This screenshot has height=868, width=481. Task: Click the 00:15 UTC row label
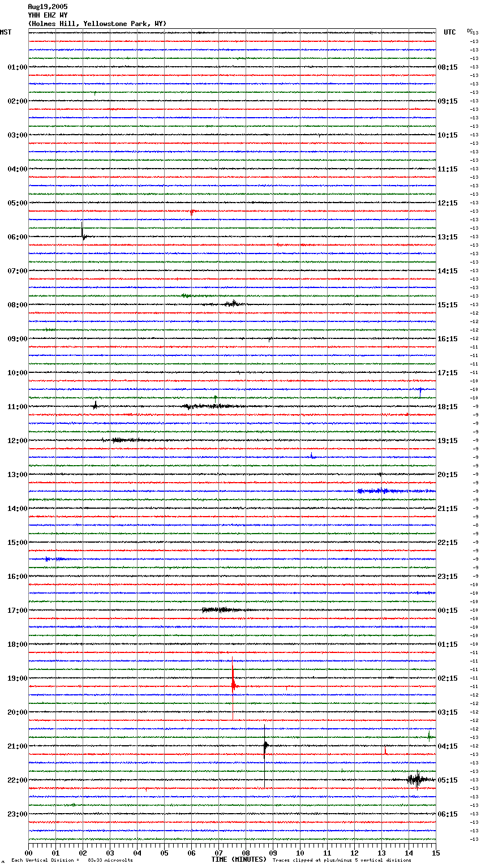(x=448, y=611)
